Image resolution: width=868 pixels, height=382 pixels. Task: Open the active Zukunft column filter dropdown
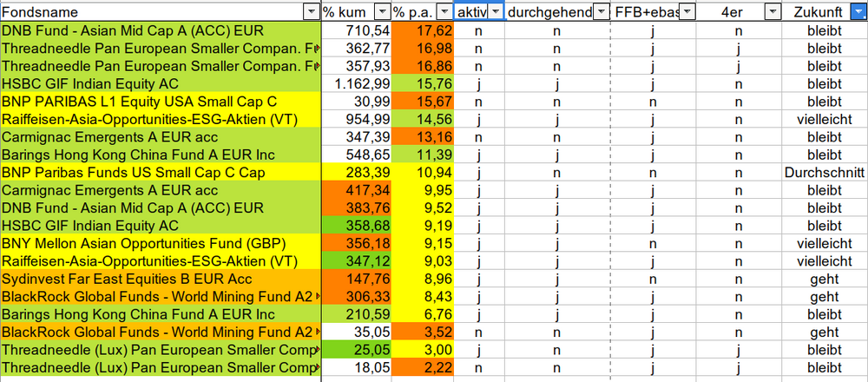click(x=858, y=11)
